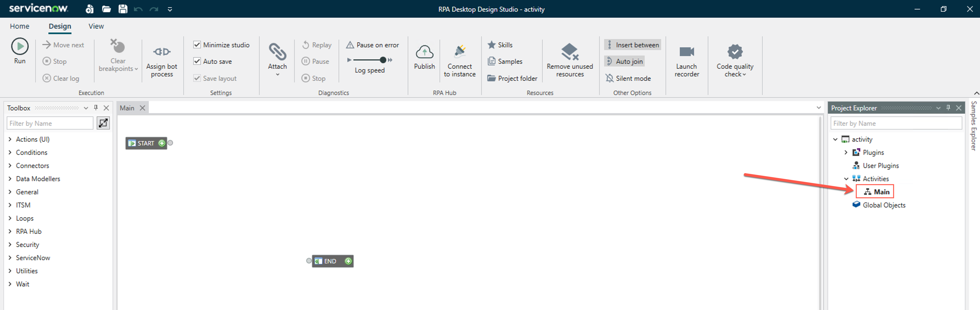Click the Project Explorer Filter by Name field

coord(896,123)
